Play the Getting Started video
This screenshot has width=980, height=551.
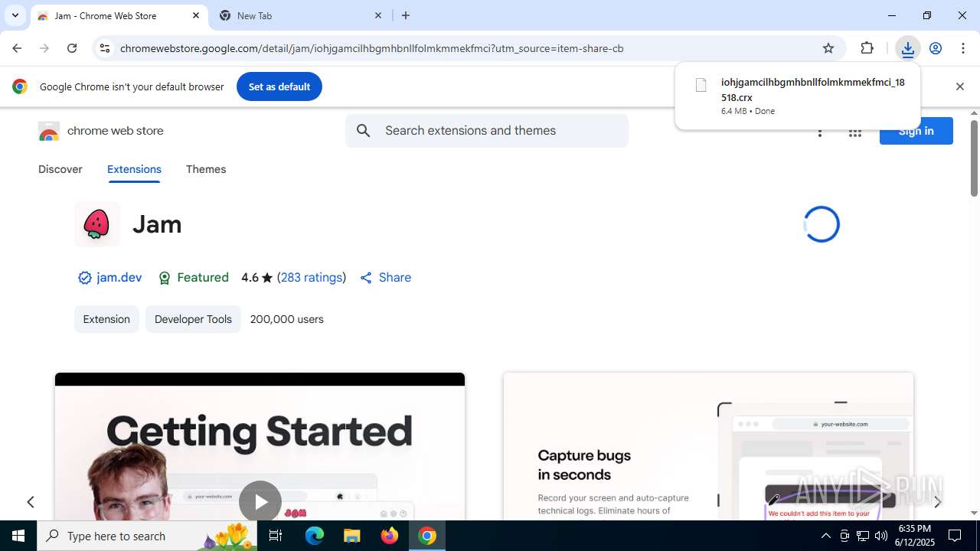click(x=260, y=501)
